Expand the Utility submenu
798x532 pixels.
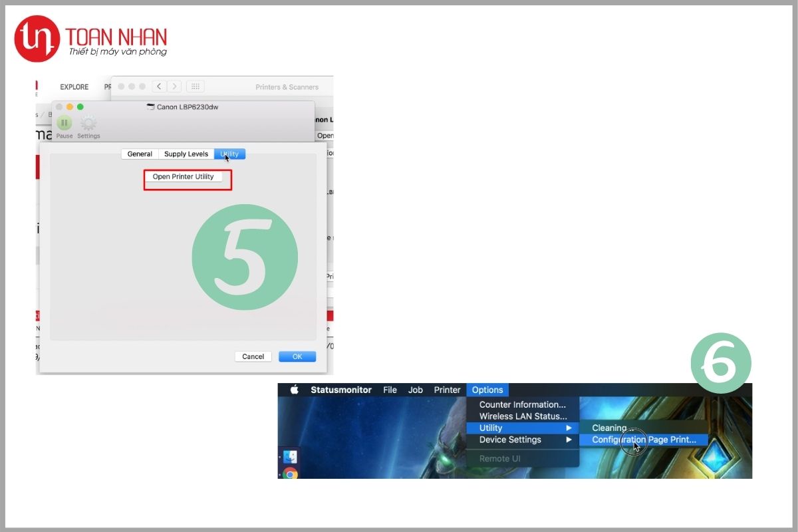point(523,428)
